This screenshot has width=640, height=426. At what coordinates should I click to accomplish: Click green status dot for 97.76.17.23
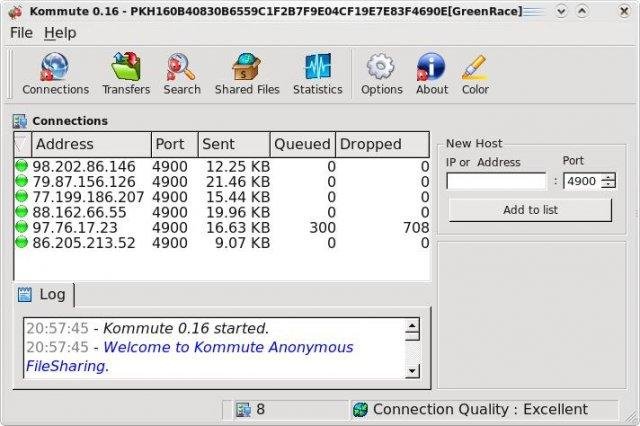click(x=21, y=227)
